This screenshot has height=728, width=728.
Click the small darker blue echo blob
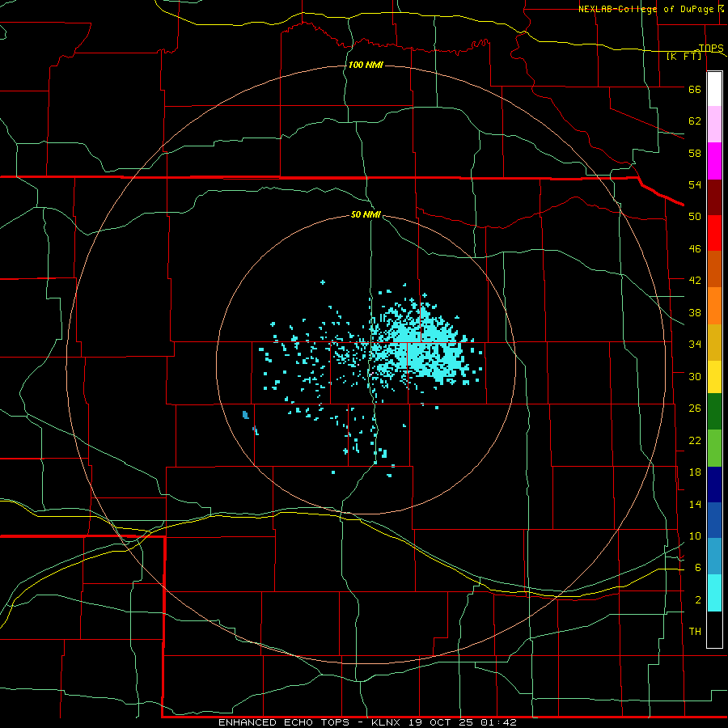[x=246, y=415]
